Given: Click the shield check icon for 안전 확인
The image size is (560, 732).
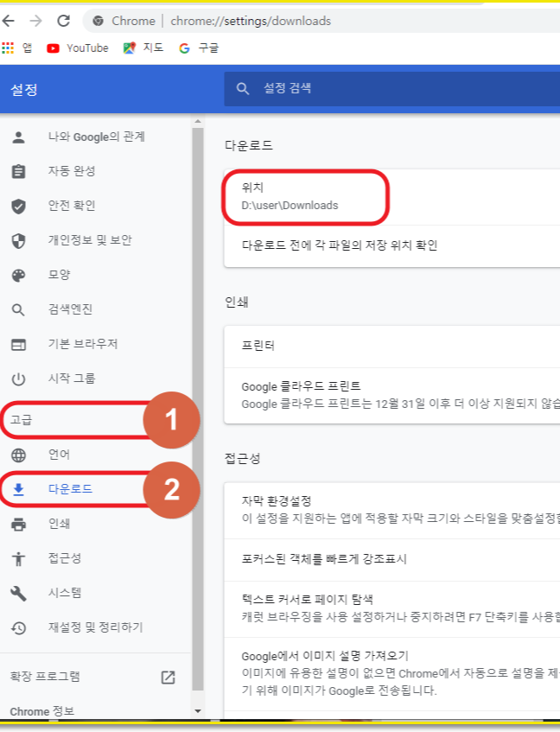Looking at the screenshot, I should [x=19, y=207].
